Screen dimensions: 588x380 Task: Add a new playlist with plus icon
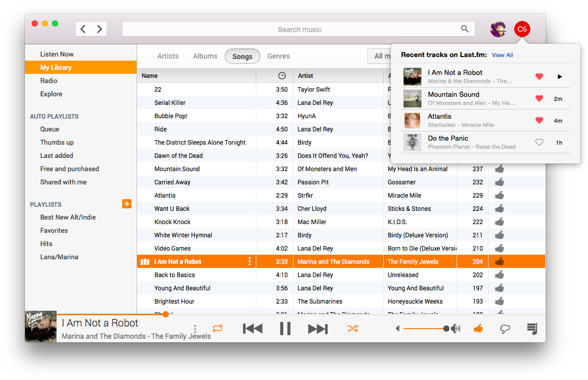coord(127,204)
